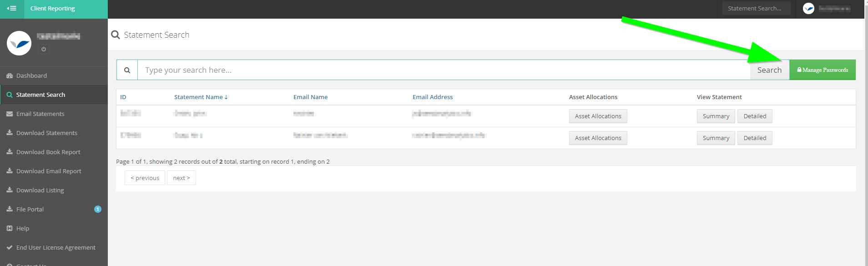Click the File Portal notification badge
The height and width of the screenshot is (266, 868).
click(x=98, y=209)
